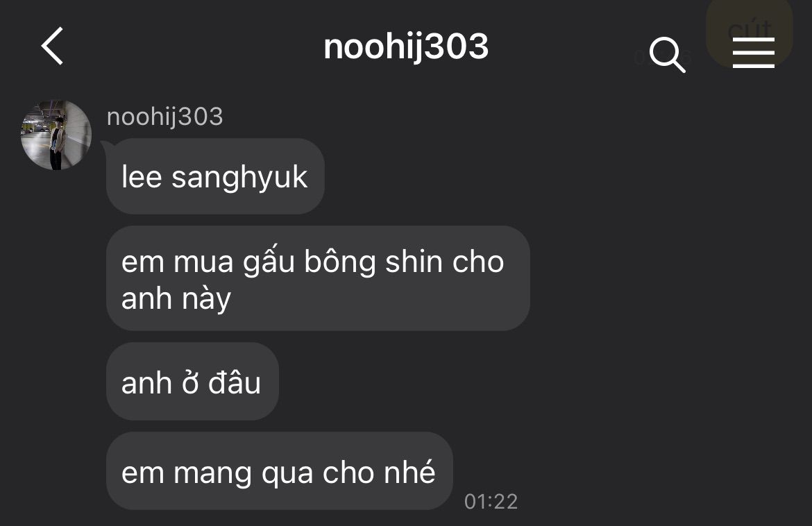Click "anh này" on long message's second line
Image resolution: width=812 pixels, height=526 pixels.
(176, 299)
